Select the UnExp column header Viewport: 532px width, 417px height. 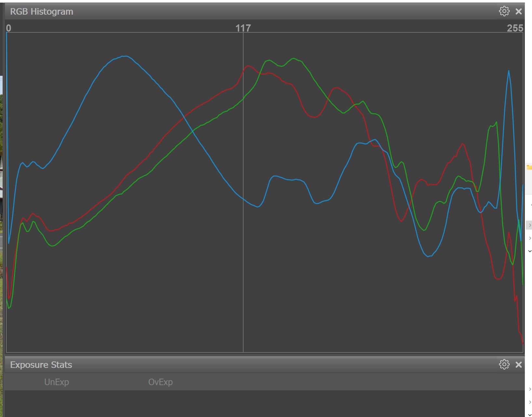pyautogui.click(x=57, y=382)
